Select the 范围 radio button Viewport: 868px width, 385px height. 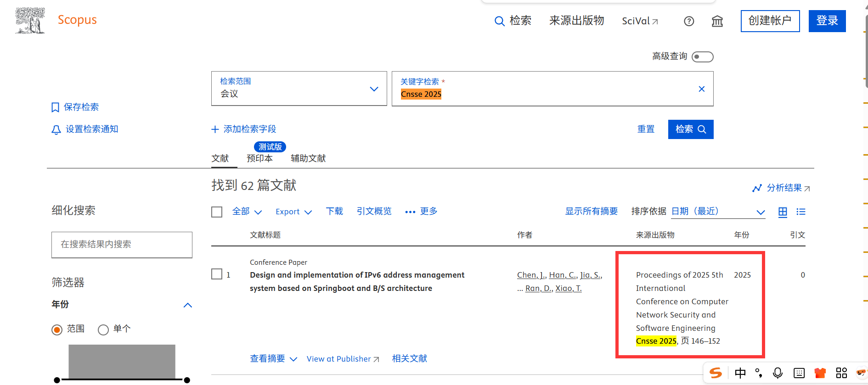[57, 329]
